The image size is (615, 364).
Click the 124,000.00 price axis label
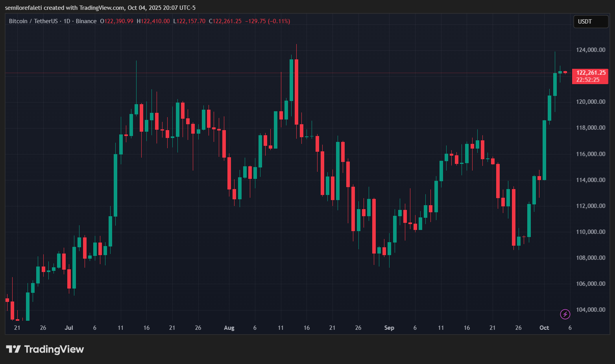590,50
